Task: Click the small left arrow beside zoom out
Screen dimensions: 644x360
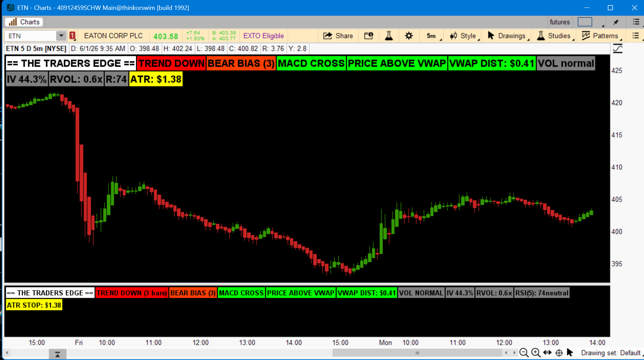Action: point(506,353)
